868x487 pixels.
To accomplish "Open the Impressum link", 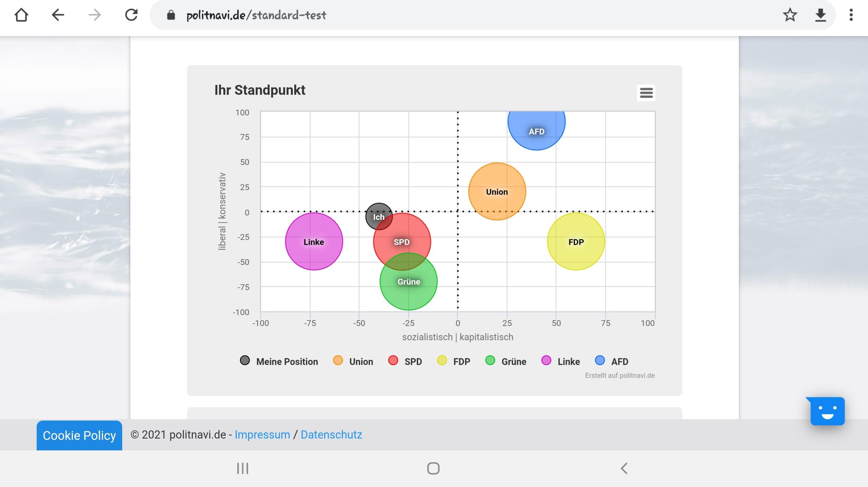I will (x=262, y=435).
